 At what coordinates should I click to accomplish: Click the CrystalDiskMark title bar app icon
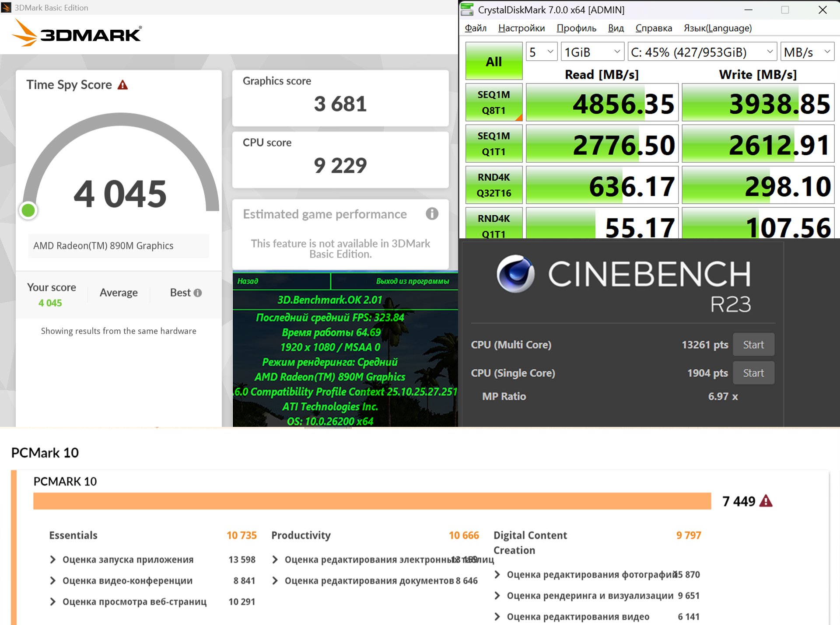point(467,10)
